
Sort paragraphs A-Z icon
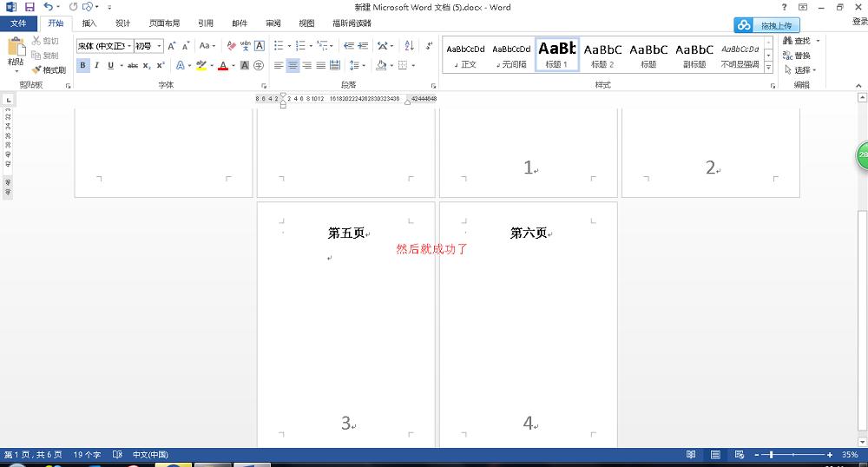point(409,46)
